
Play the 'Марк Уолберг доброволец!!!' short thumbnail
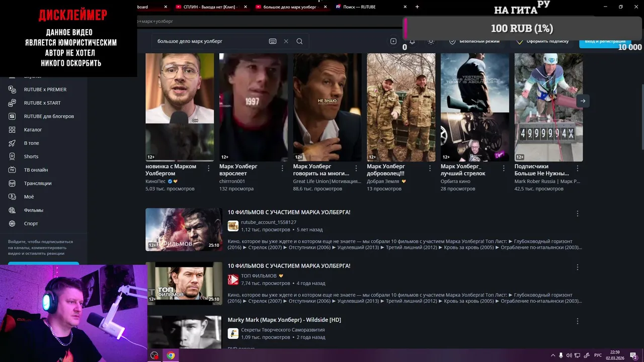401,107
